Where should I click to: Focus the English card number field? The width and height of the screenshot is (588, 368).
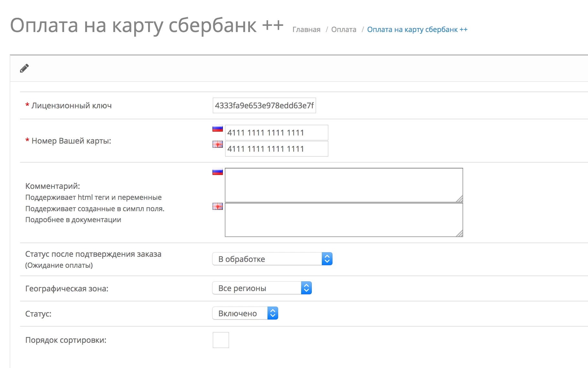(x=277, y=149)
